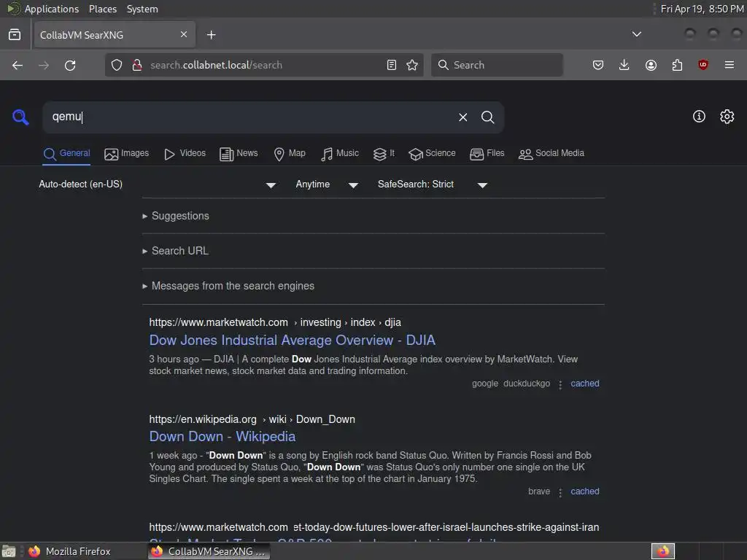Select the General search tab
Viewport: 747px width, 560px height.
[66, 153]
